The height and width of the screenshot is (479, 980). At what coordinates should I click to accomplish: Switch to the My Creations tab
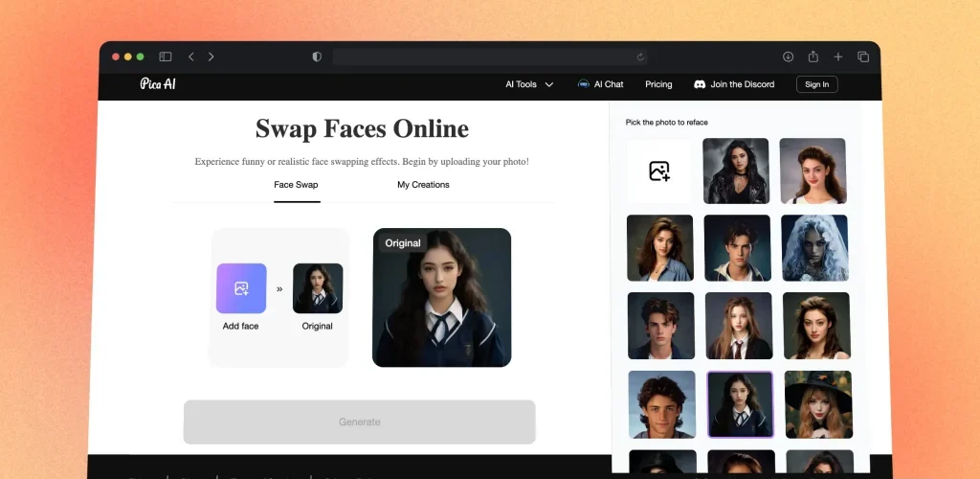(423, 185)
